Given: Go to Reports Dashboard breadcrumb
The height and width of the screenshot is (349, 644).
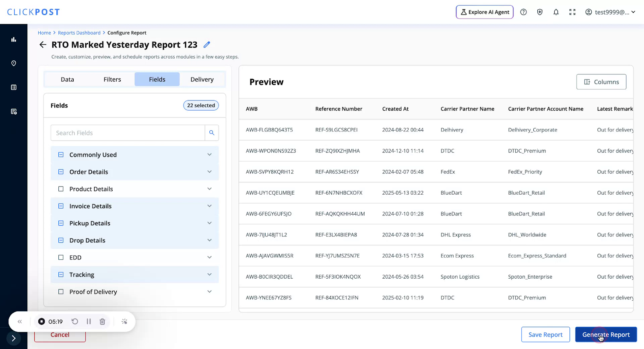Looking at the screenshot, I should tap(79, 33).
